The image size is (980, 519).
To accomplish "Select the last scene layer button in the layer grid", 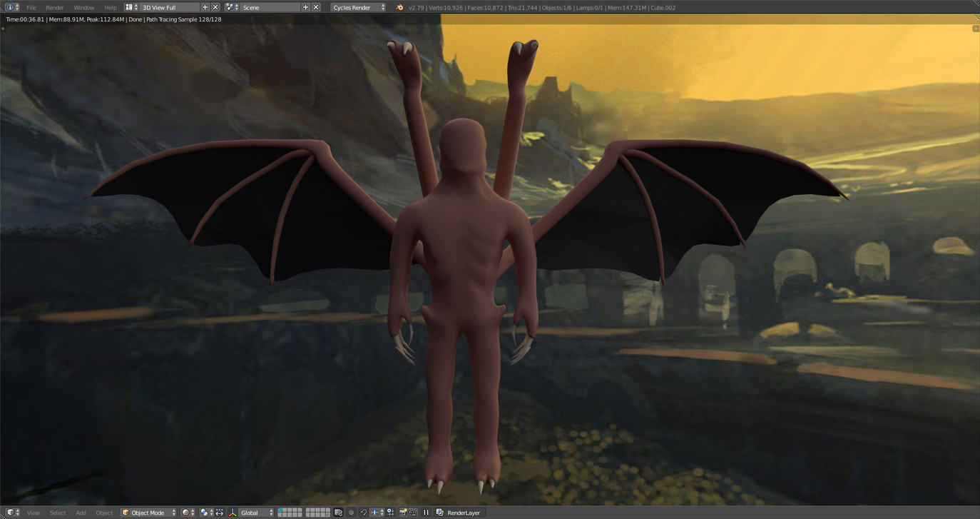I will 327,515.
